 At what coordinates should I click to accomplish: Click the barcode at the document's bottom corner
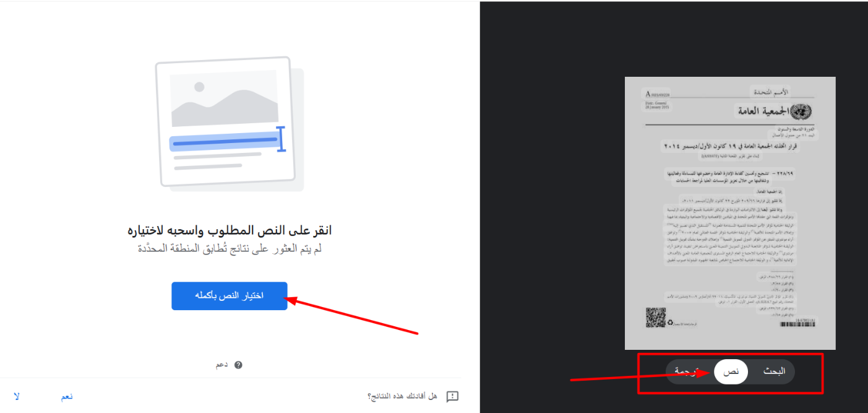coord(798,324)
